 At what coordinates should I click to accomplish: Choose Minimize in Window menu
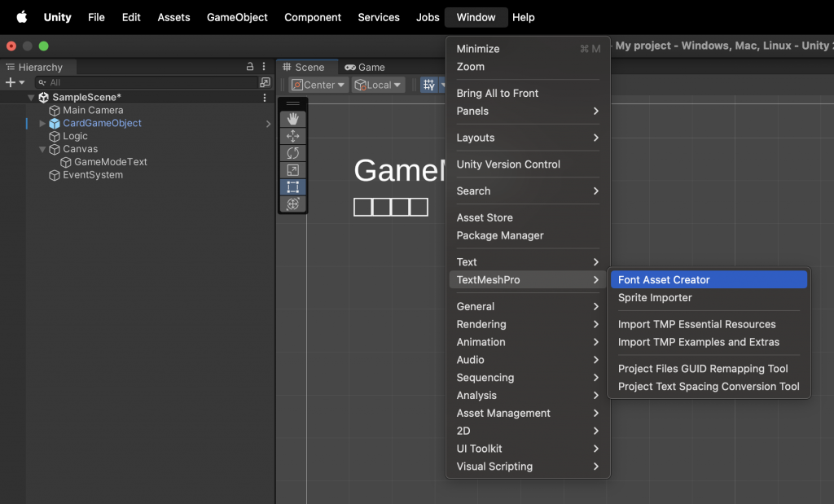[x=528, y=49]
